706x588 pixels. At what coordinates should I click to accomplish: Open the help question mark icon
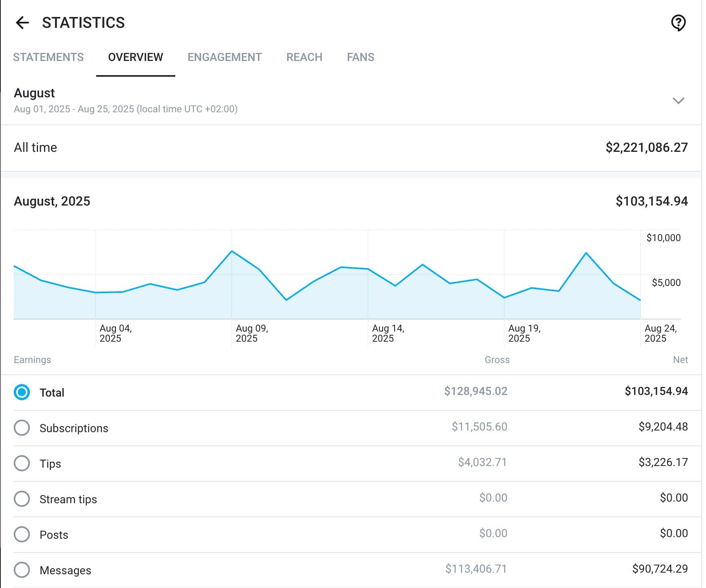pyautogui.click(x=678, y=23)
